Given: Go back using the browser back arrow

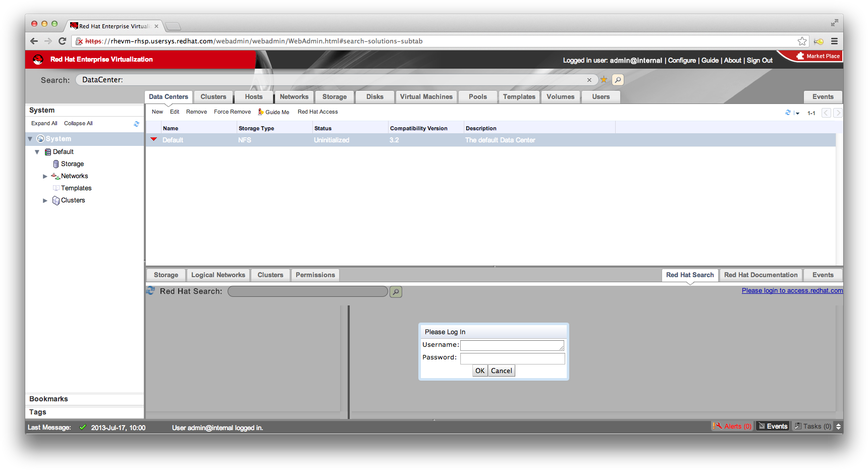Looking at the screenshot, I should point(34,41).
